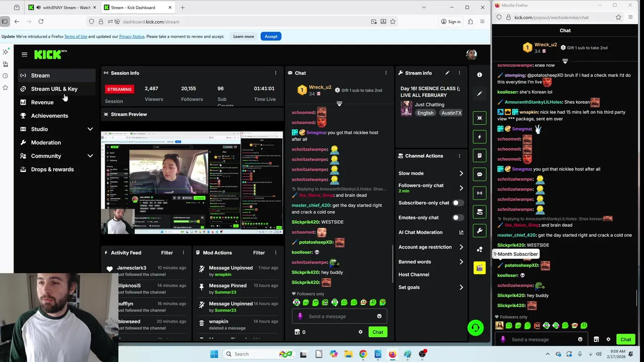Open the Terms of Use link
The height and width of the screenshot is (362, 644).
pyautogui.click(x=75, y=36)
